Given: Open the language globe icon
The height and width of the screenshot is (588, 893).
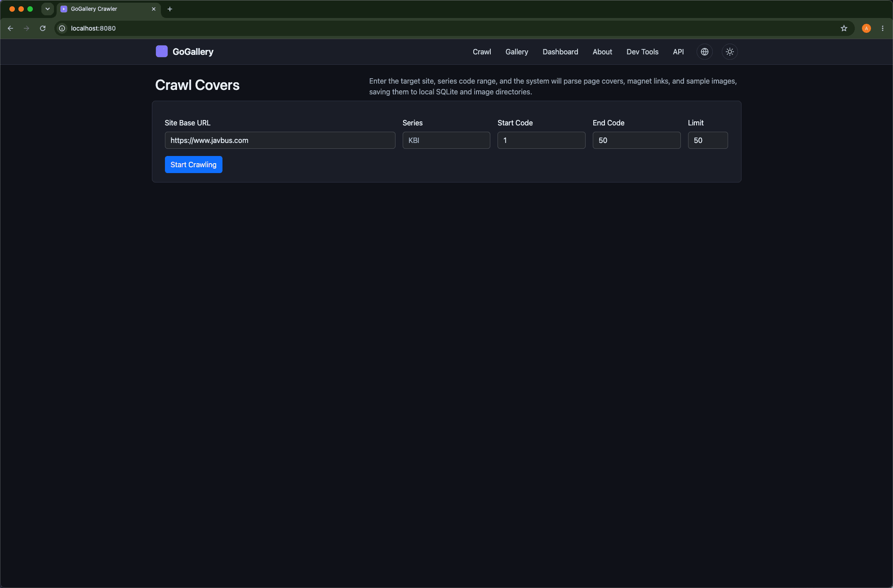Looking at the screenshot, I should point(705,52).
